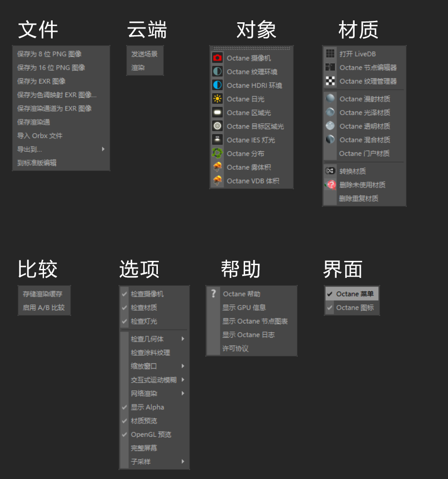This screenshot has height=479, width=448.
Task: Expand the 网络渲染 submenu
Action: click(154, 394)
